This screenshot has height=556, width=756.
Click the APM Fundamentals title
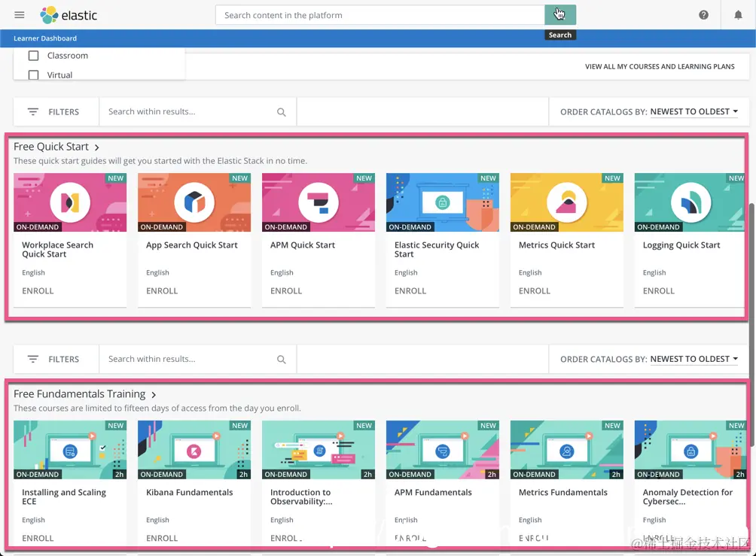[x=433, y=492]
